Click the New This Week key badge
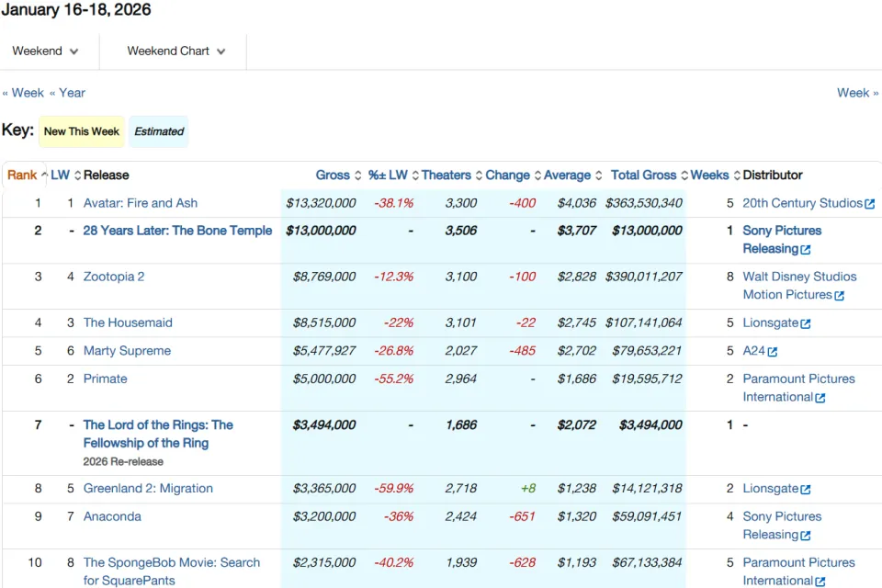882x588 pixels. point(82,131)
